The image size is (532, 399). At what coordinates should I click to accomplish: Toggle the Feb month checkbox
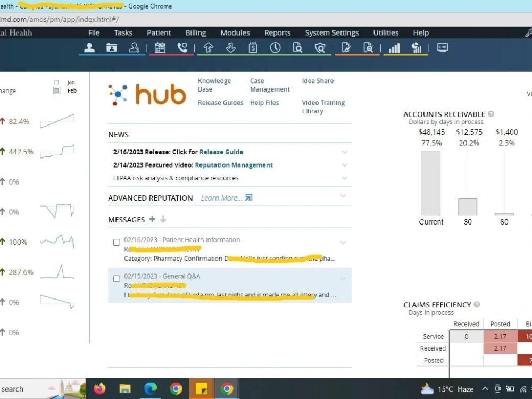[x=57, y=90]
